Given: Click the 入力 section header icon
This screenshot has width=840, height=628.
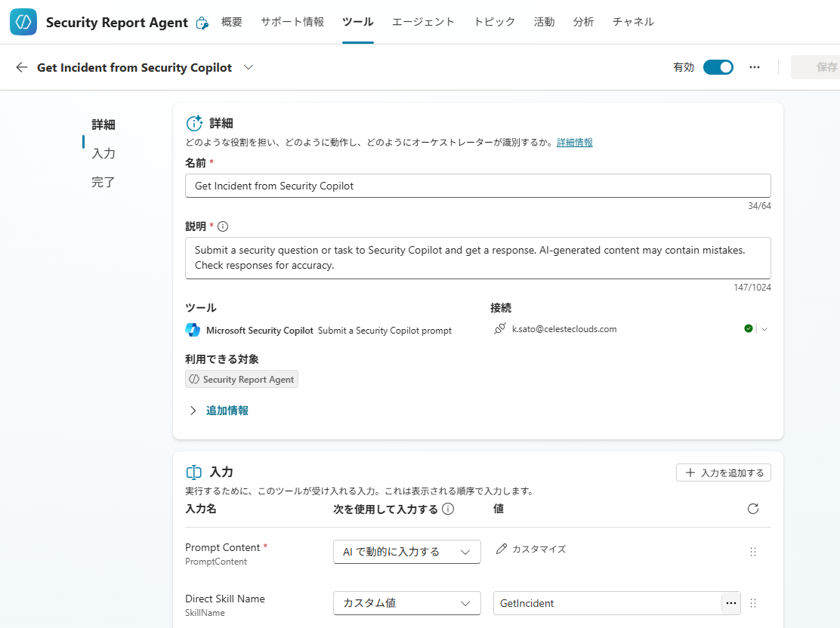Looking at the screenshot, I should point(193,473).
